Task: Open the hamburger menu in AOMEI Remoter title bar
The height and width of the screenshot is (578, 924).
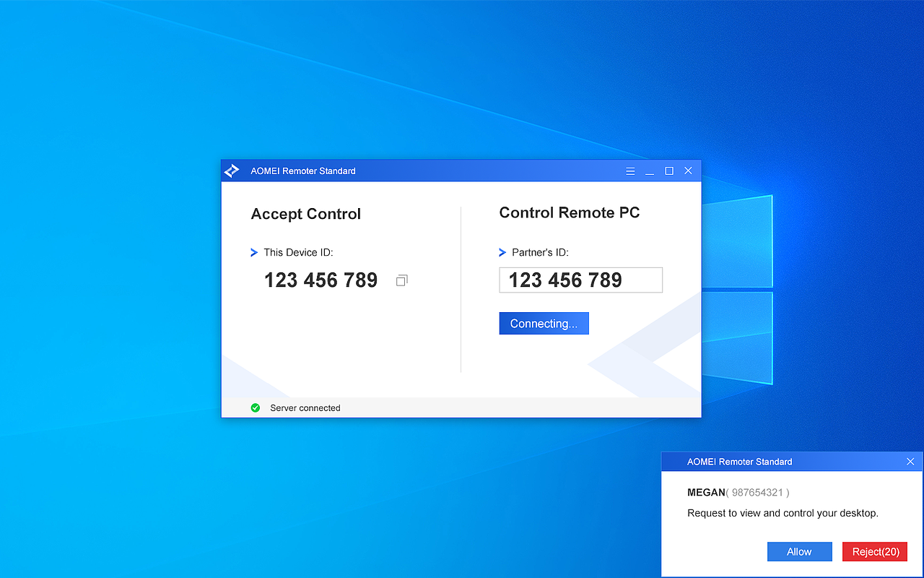Action: [x=630, y=171]
